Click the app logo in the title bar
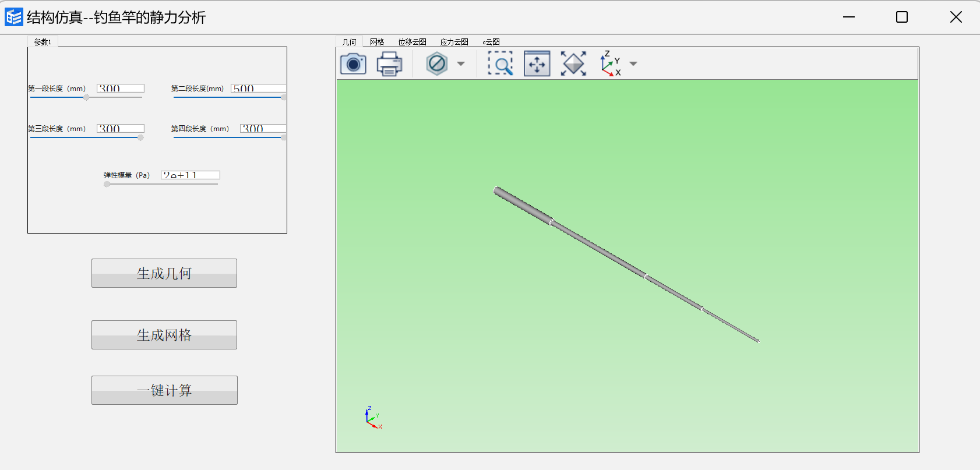 coord(13,17)
